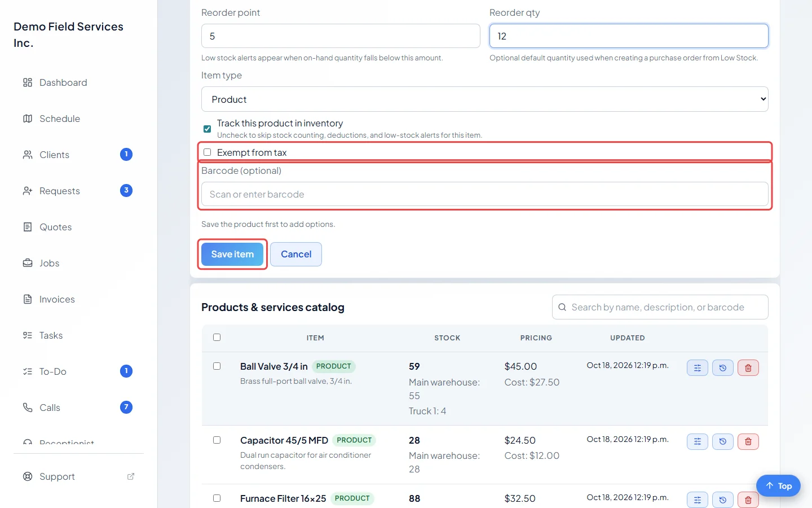
Task: View history for Capacitor 45/5 MFD
Action: coord(723,441)
